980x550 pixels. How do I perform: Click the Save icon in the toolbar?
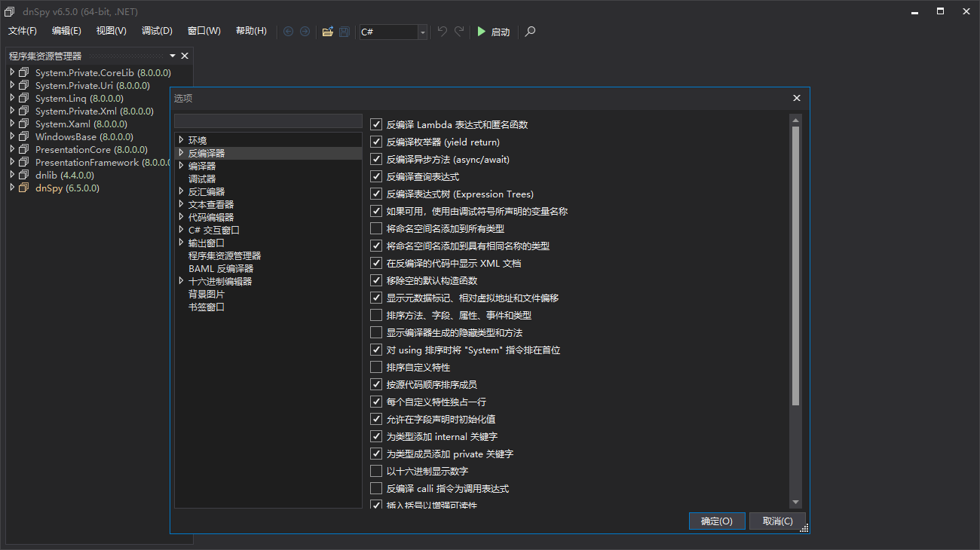344,32
